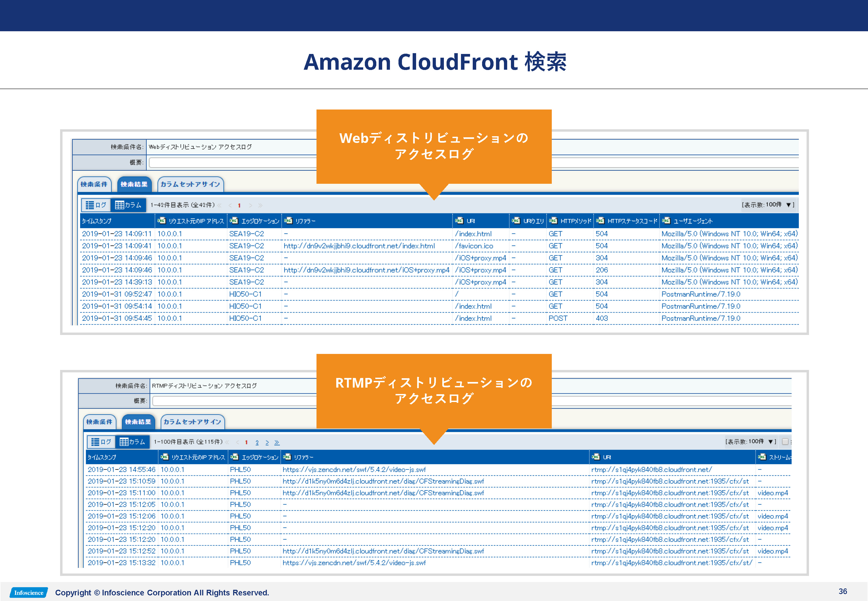Click the TAG icon beside URIクエリ column
The width and height of the screenshot is (868, 601).
pyautogui.click(x=516, y=221)
